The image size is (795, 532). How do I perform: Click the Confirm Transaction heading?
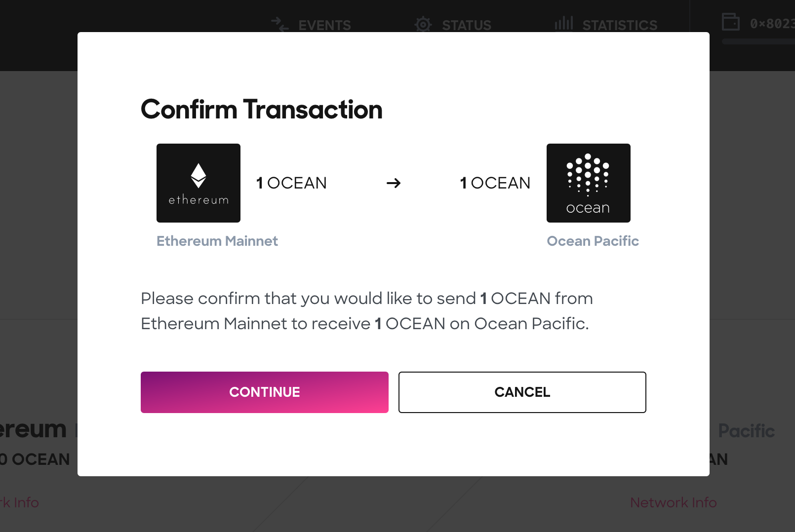point(262,110)
